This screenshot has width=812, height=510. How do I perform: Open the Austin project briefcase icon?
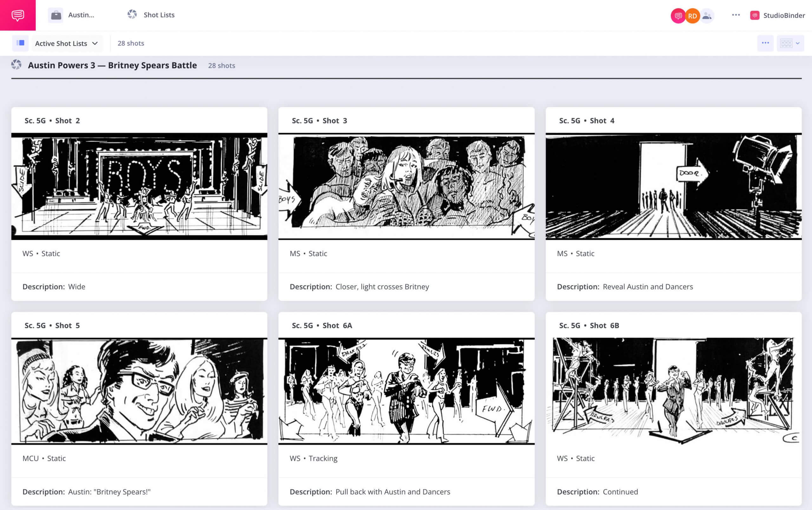pos(56,15)
